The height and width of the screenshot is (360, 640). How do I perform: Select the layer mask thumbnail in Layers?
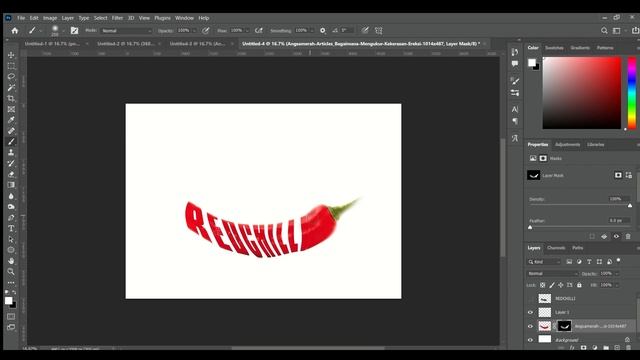tap(564, 326)
